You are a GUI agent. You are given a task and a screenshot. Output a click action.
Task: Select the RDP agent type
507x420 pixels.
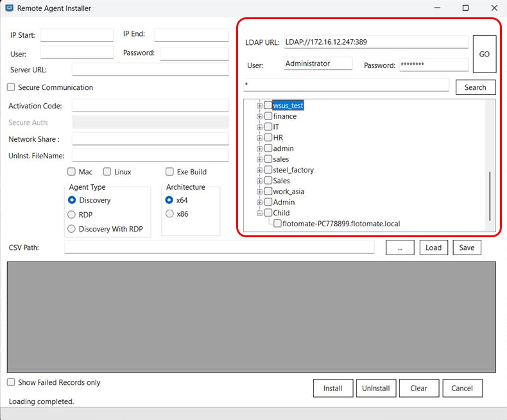tap(72, 215)
